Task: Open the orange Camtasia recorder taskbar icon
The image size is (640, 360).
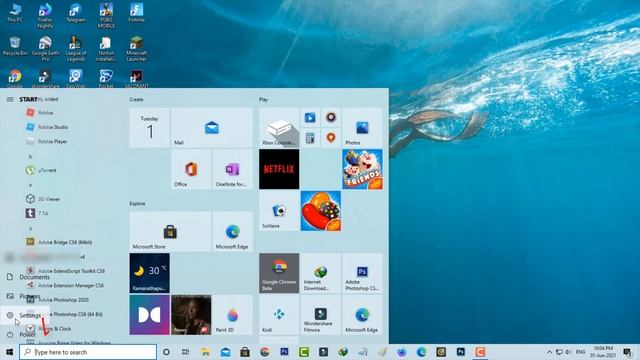Action: click(480, 352)
